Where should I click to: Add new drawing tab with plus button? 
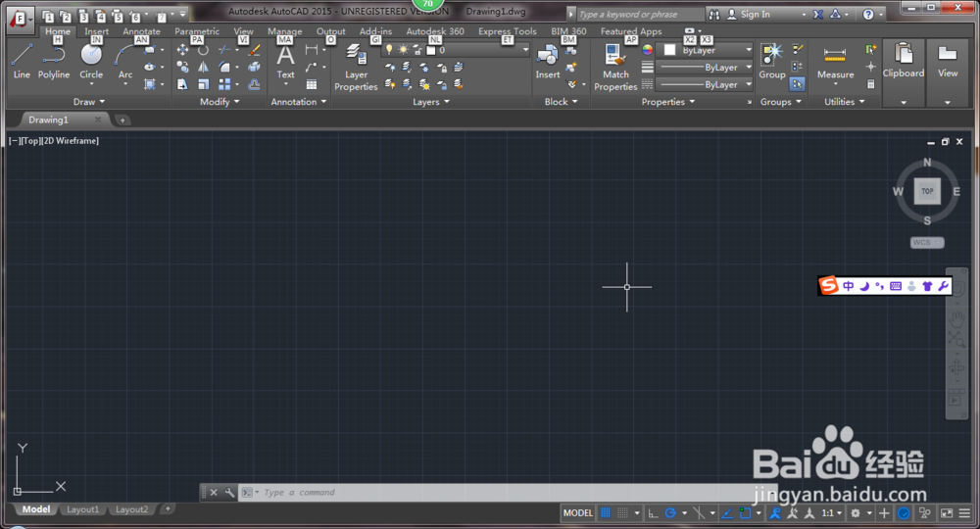point(122,120)
